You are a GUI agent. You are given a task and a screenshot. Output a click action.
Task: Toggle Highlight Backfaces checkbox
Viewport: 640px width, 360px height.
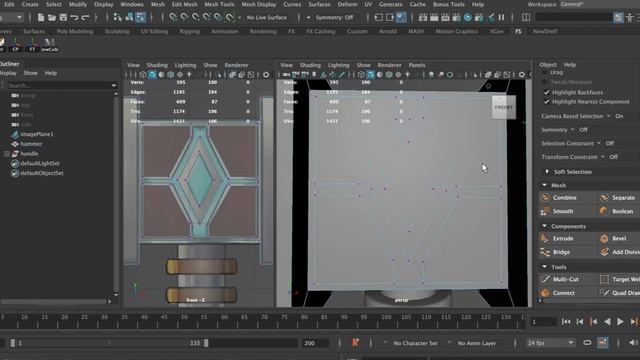pyautogui.click(x=547, y=92)
